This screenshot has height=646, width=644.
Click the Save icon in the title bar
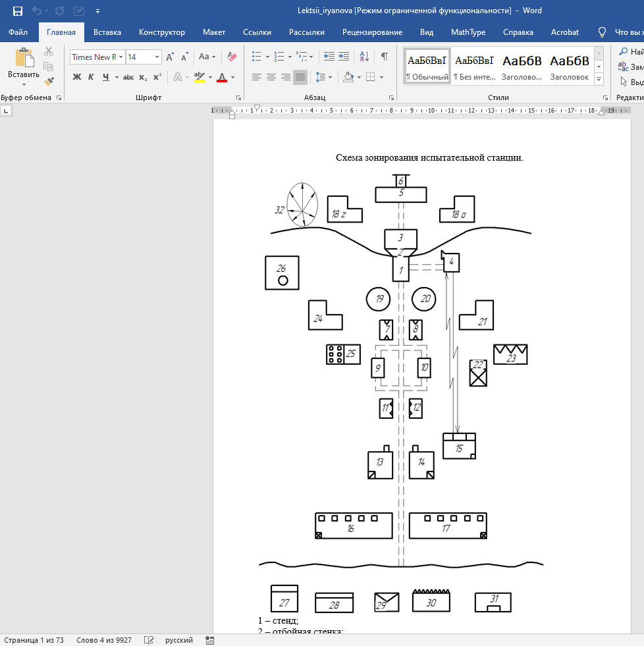(x=18, y=11)
